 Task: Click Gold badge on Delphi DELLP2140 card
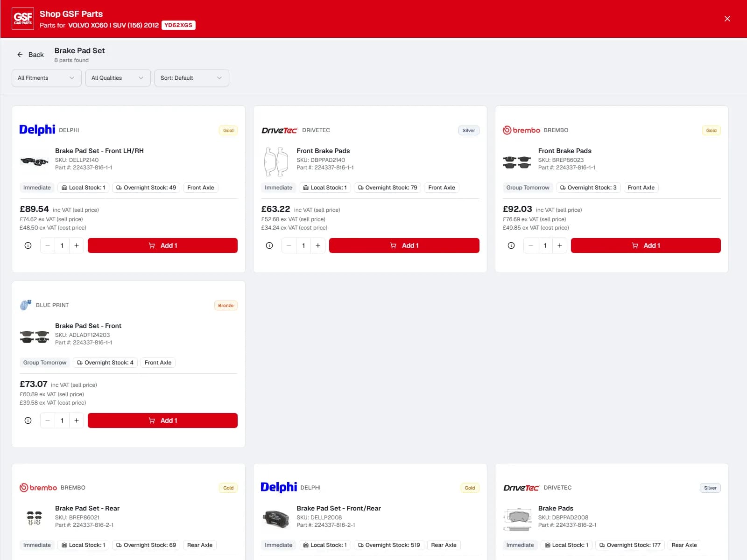coord(228,131)
